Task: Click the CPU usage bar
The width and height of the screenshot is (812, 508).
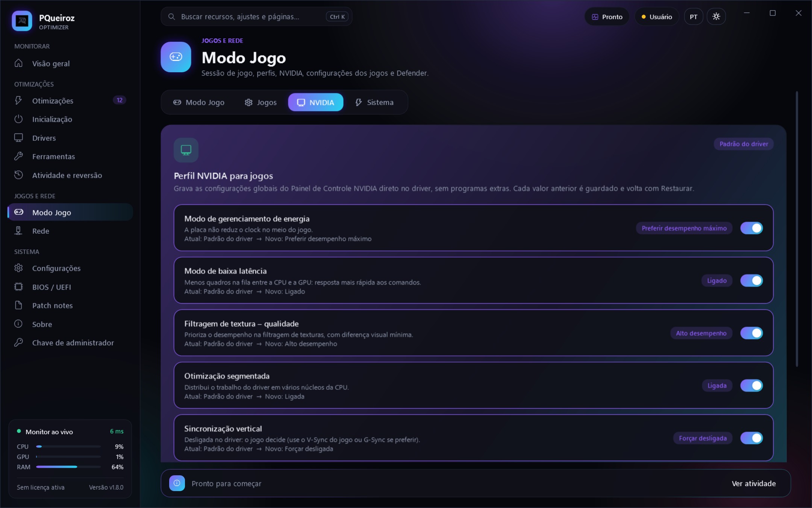Action: (x=68, y=447)
